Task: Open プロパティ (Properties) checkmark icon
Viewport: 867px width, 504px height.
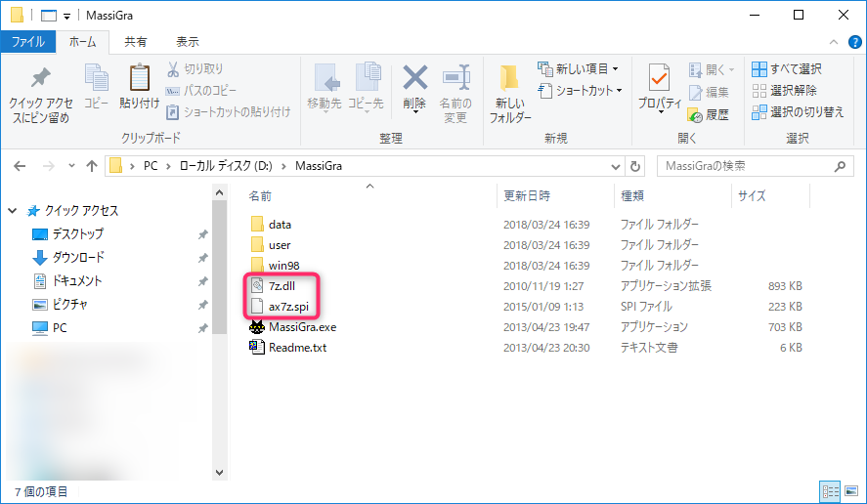Action: (x=659, y=77)
